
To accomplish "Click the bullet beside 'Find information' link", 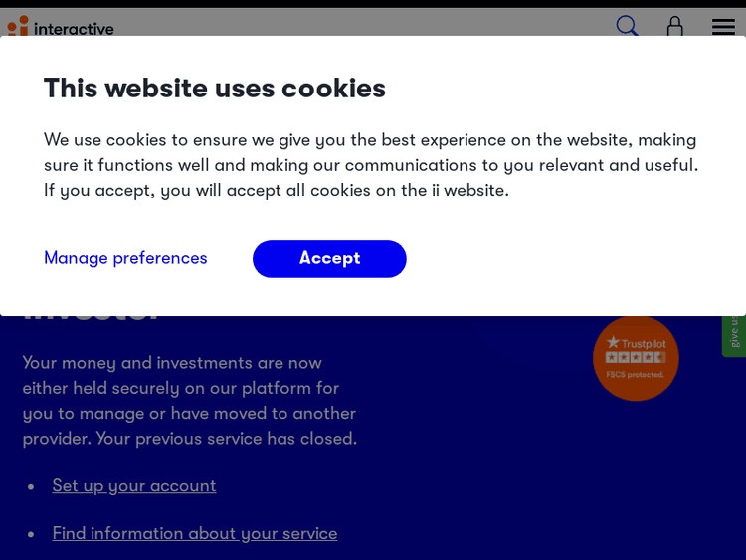I will (x=31, y=534).
